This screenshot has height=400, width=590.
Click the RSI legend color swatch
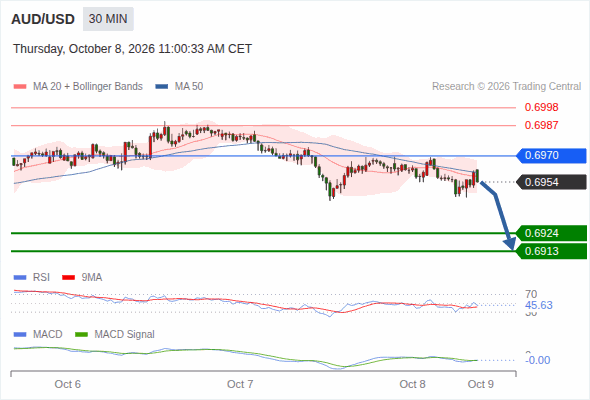coord(20,278)
